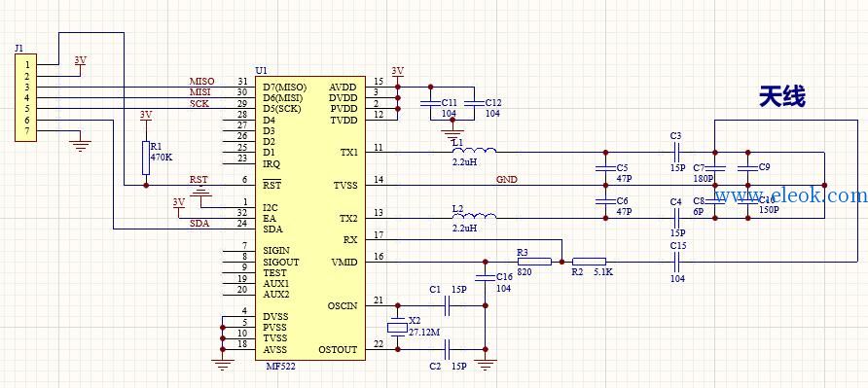Click the 180P capacitor value
Image resolution: width=868 pixels, height=388 pixels.
pos(703,179)
